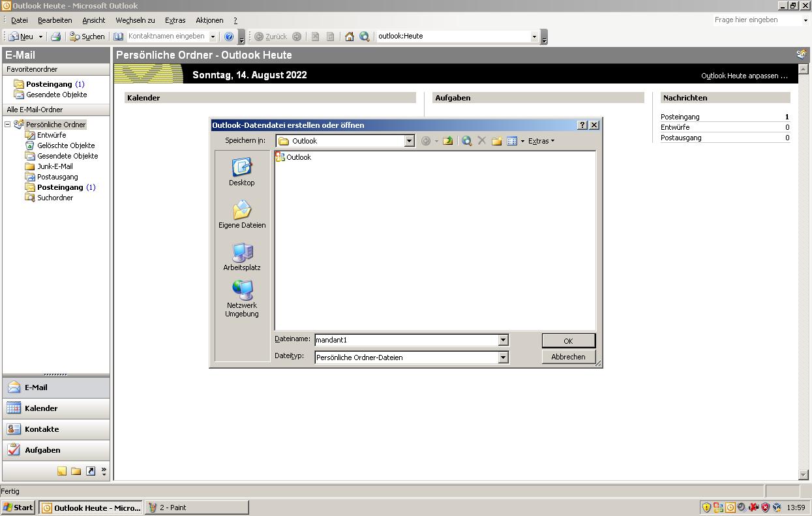Click the Entwürfe link under Nachrichten

(x=675, y=127)
